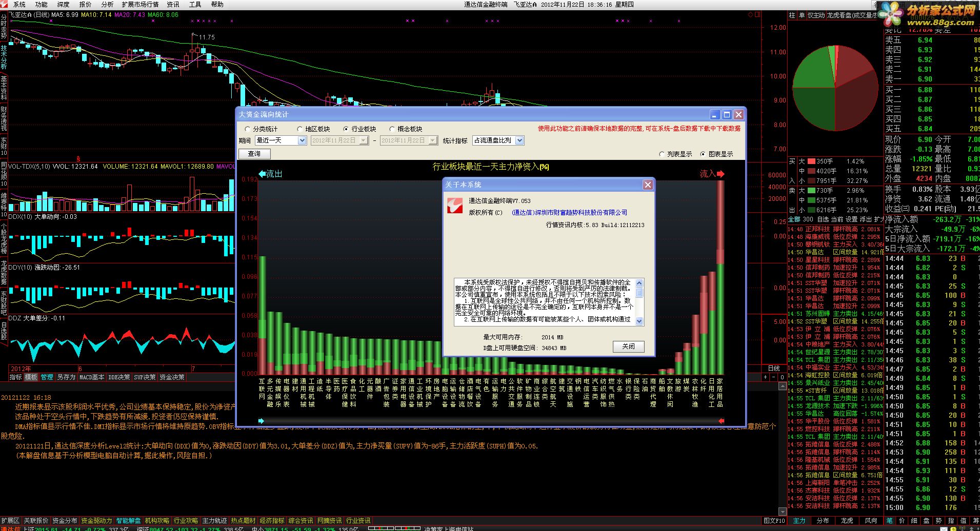Select the 龙虎 tab at bottom right

847,520
